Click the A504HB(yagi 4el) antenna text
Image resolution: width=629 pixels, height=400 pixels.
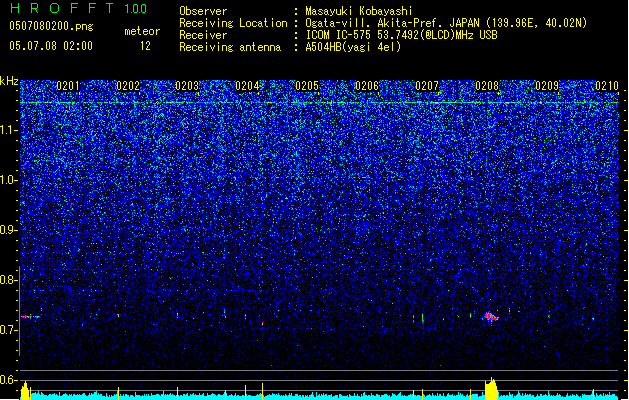pos(353,47)
